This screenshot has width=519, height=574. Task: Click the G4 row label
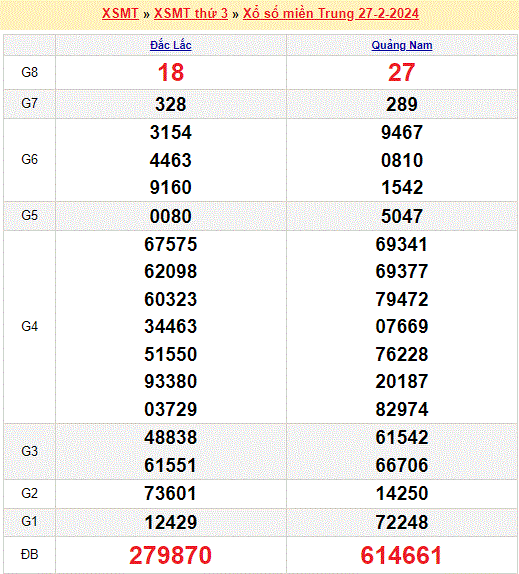[30, 327]
